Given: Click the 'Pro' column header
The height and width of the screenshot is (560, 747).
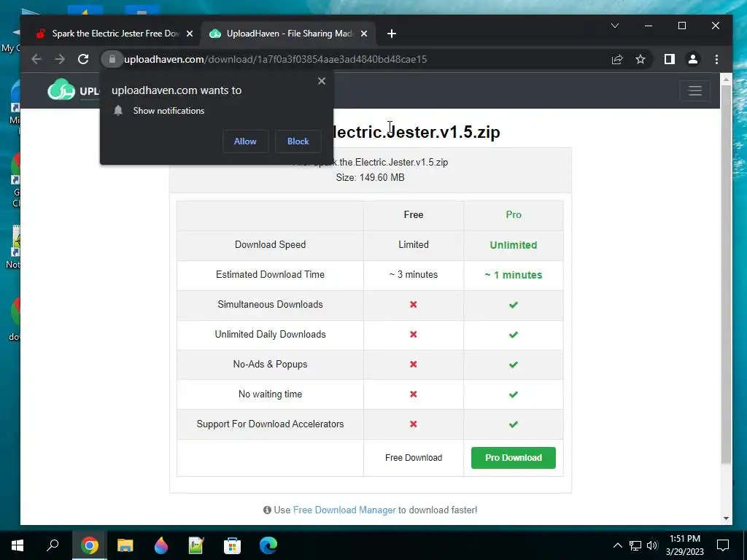Looking at the screenshot, I should pos(514,215).
